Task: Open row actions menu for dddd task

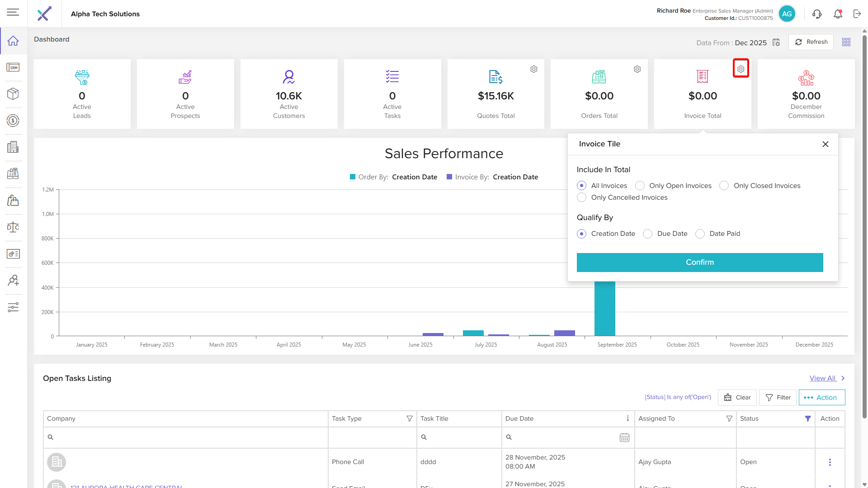Action: tap(830, 462)
